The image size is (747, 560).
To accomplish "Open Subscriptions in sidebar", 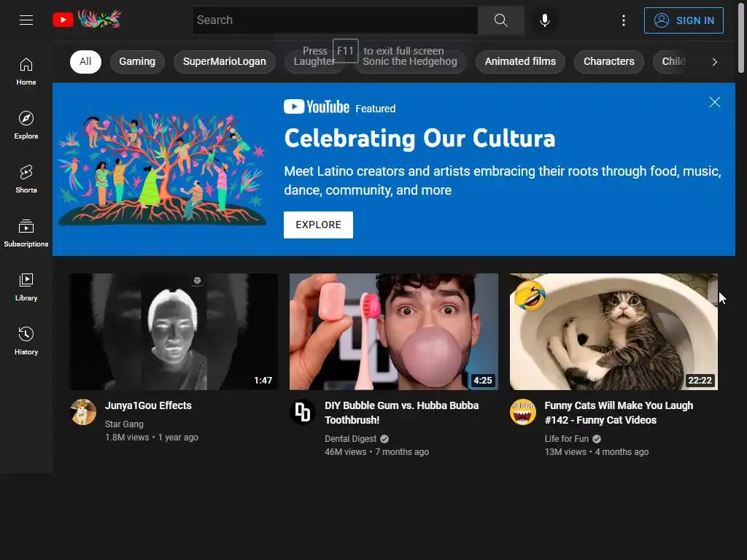I will [26, 233].
